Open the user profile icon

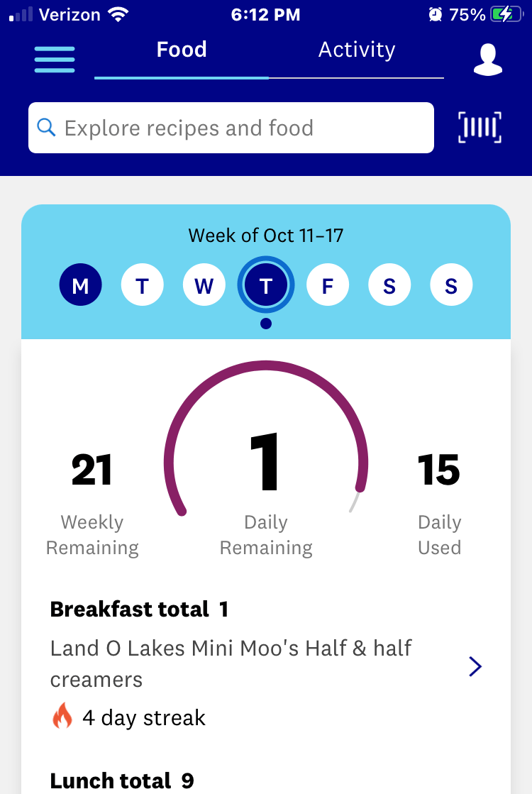[488, 60]
